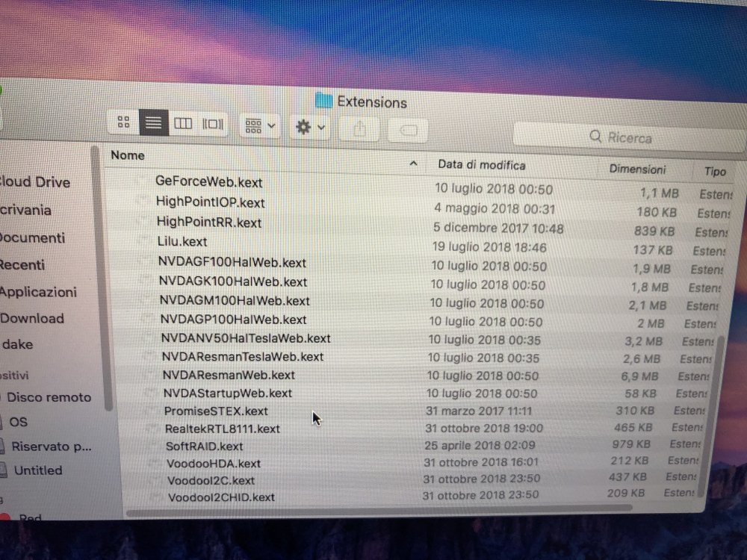747x560 pixels.
Task: Open Documenti in sidebar
Action: coord(32,237)
